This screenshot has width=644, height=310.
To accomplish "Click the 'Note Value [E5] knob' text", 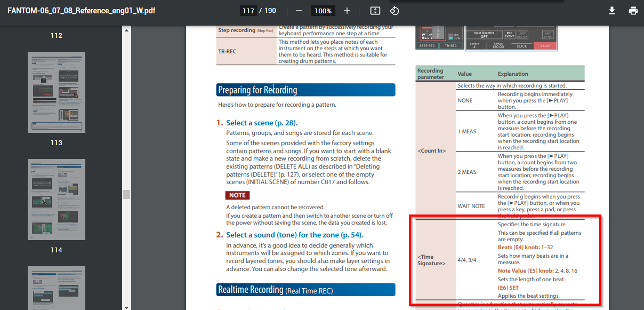I will point(525,271).
